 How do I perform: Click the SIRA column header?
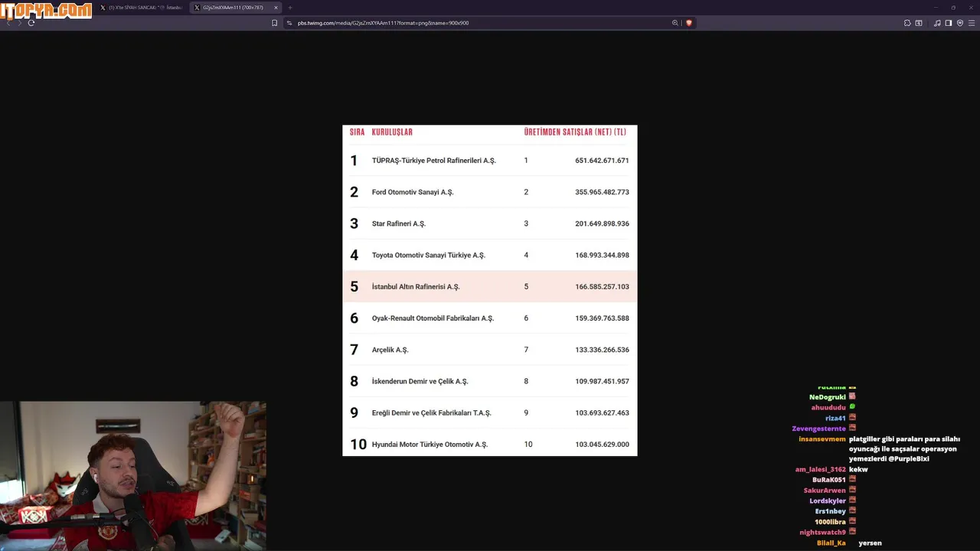pos(357,132)
